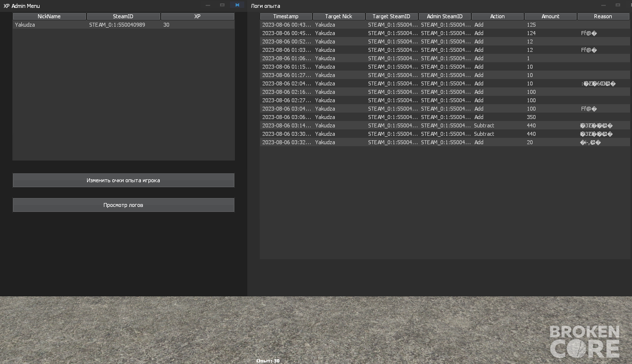
Task: Click the Reason column header
Action: point(603,16)
